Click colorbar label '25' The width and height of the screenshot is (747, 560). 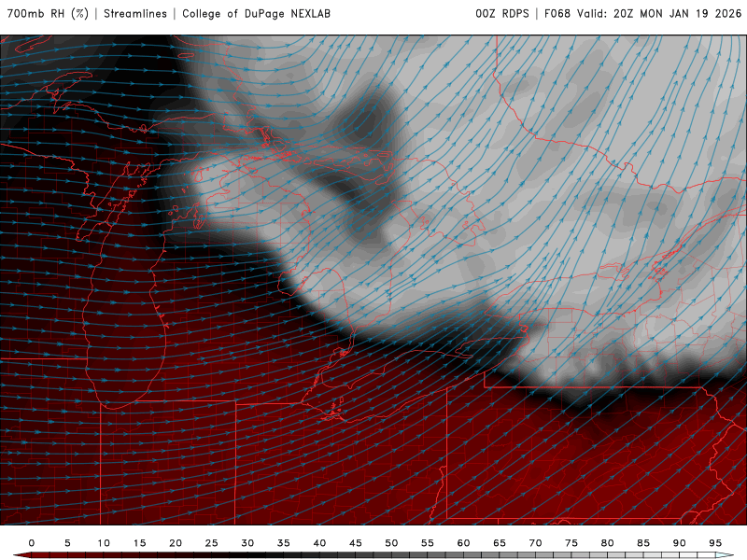click(212, 543)
